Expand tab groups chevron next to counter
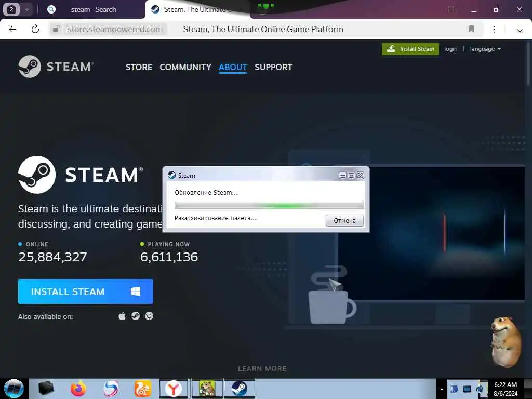This screenshot has width=532, height=399. point(27,9)
